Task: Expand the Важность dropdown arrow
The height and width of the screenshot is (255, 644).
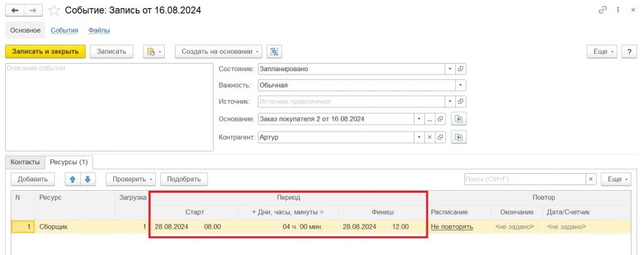Action: [460, 86]
